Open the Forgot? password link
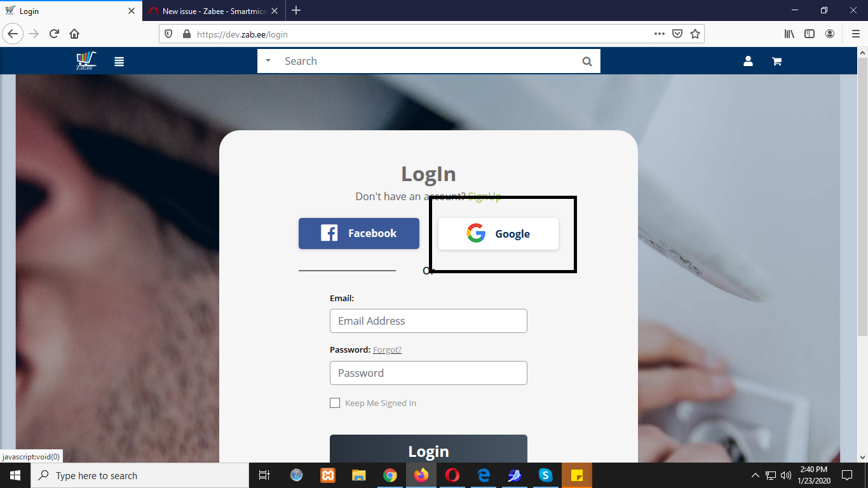This screenshot has width=868, height=488. 387,349
